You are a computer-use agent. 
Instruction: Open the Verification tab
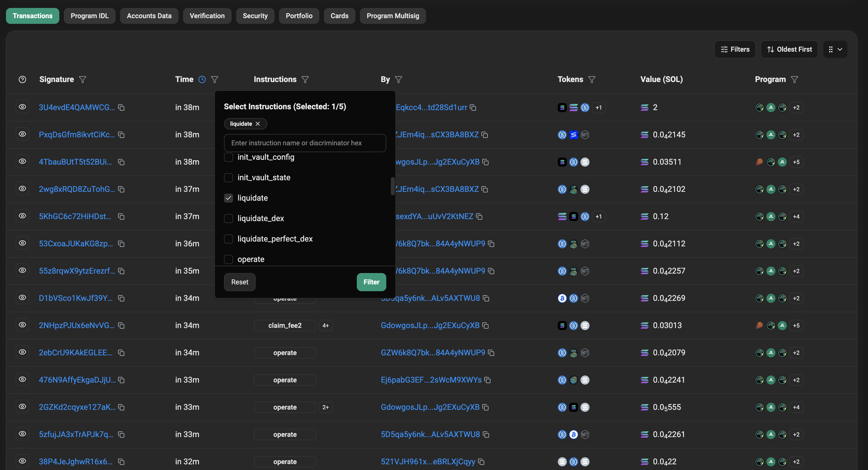(x=207, y=16)
